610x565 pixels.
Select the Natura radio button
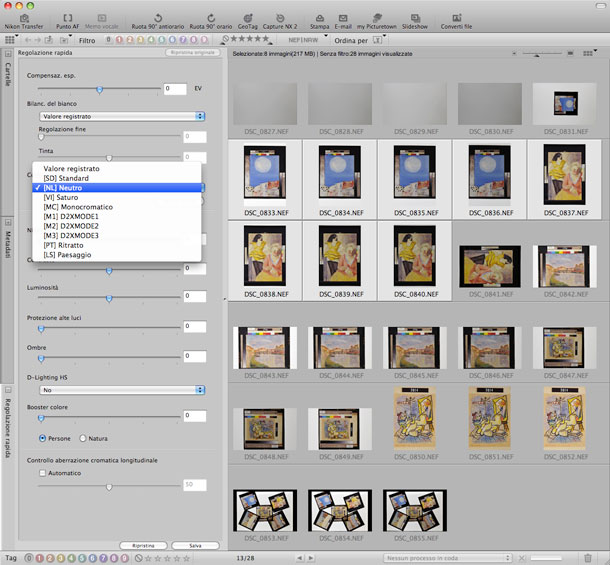83,438
